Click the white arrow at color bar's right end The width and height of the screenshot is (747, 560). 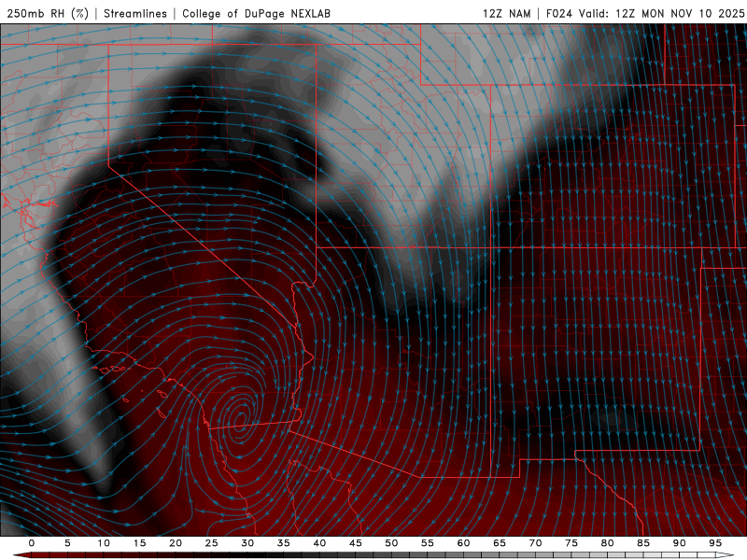coord(726,555)
